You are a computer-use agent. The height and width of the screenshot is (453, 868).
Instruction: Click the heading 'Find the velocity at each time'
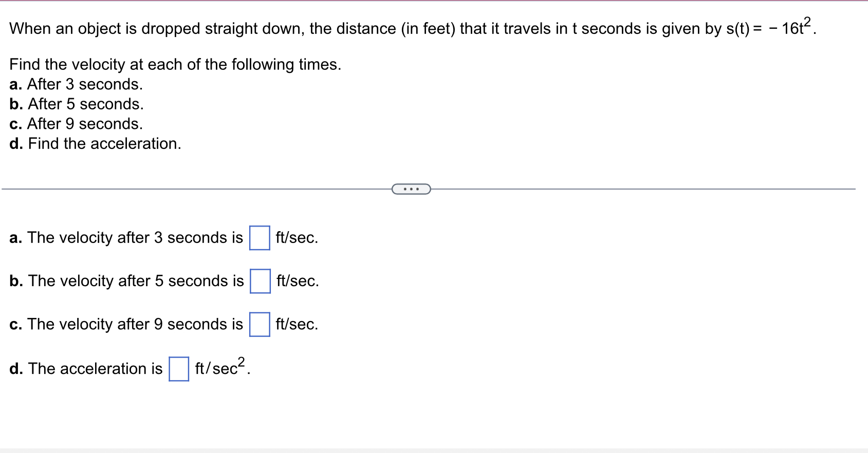175,64
